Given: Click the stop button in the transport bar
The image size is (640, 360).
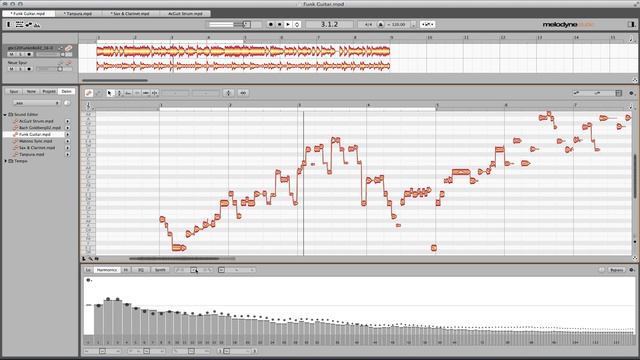Looking at the screenshot, I should click(x=279, y=24).
